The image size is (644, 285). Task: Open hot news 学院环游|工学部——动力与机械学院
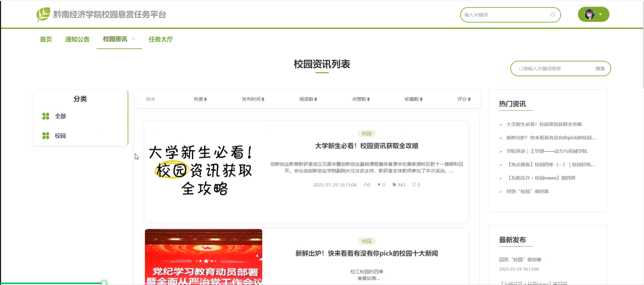point(547,151)
